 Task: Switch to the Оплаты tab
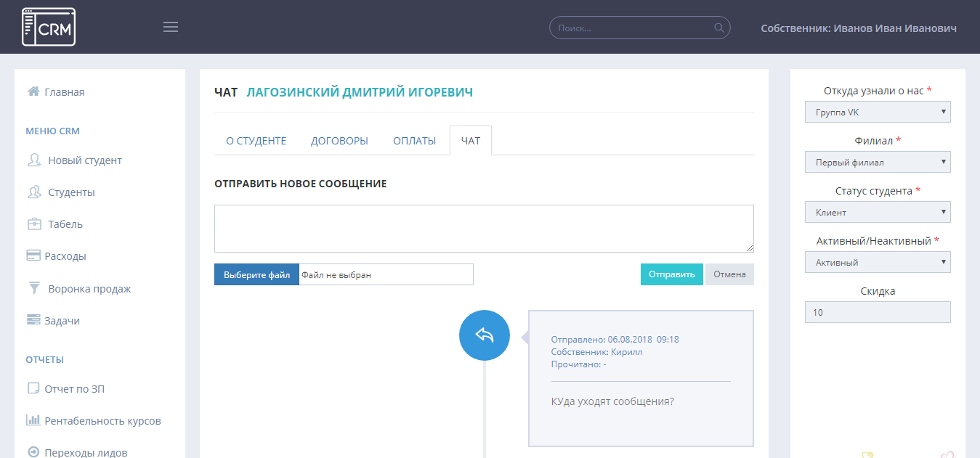(x=414, y=141)
